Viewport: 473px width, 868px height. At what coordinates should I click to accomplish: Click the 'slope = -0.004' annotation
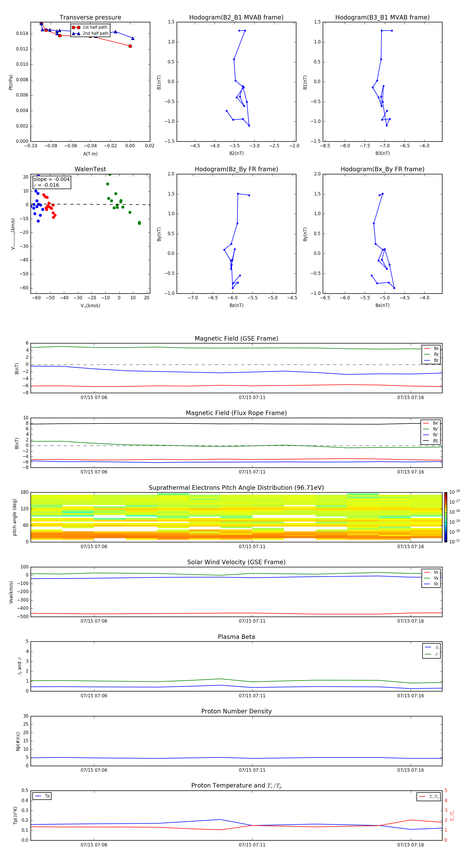(52, 179)
